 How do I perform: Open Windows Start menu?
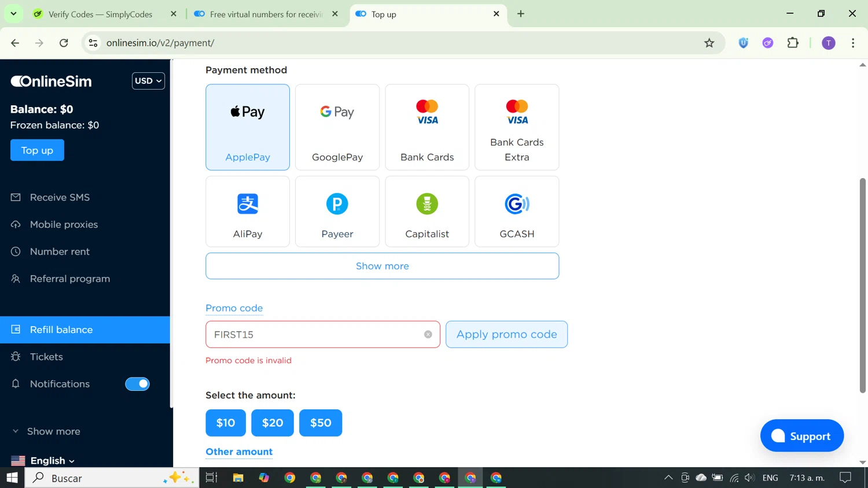(x=12, y=478)
